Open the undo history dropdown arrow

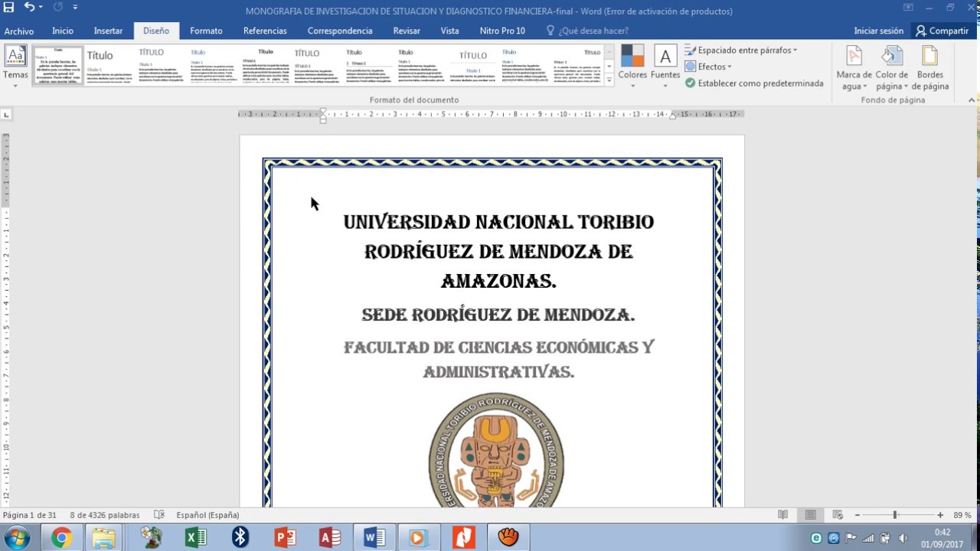click(40, 8)
